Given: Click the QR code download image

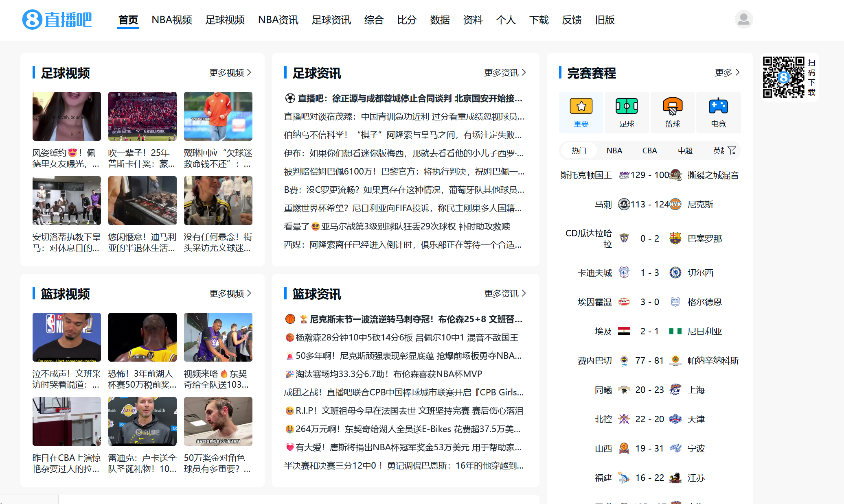Looking at the screenshot, I should [x=783, y=77].
